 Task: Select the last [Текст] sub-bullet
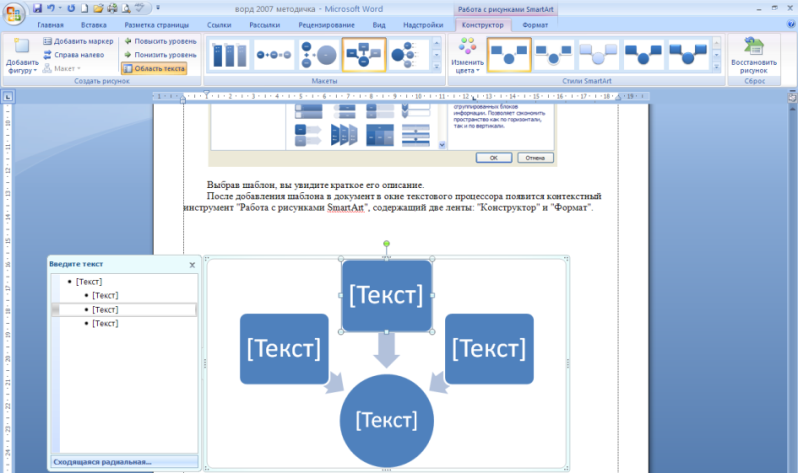(105, 323)
